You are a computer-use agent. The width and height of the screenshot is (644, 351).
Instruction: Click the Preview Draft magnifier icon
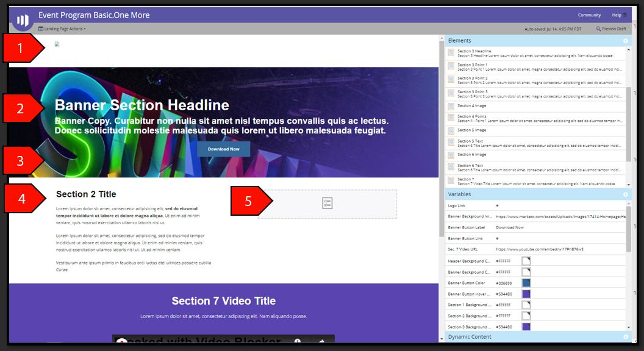pos(598,29)
